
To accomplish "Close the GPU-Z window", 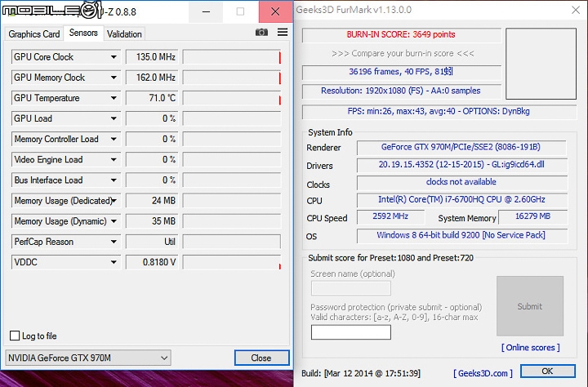I will (x=275, y=11).
